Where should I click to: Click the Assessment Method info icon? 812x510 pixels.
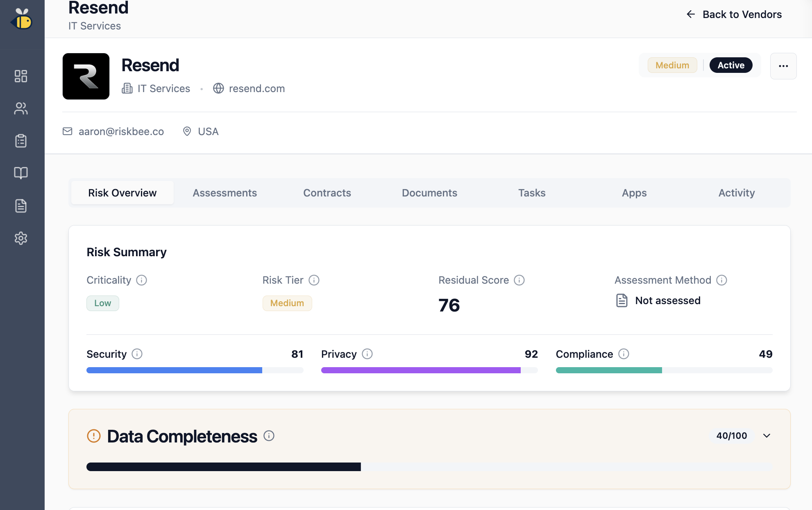721,280
